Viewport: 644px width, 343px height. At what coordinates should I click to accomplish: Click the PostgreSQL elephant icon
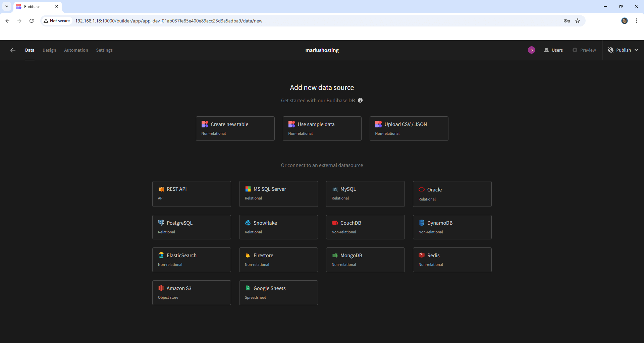161,223
